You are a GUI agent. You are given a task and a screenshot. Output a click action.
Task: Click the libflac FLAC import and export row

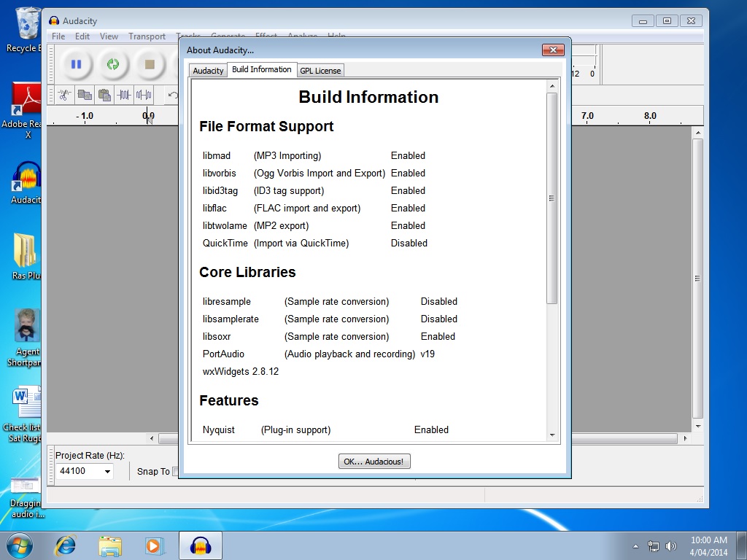314,208
